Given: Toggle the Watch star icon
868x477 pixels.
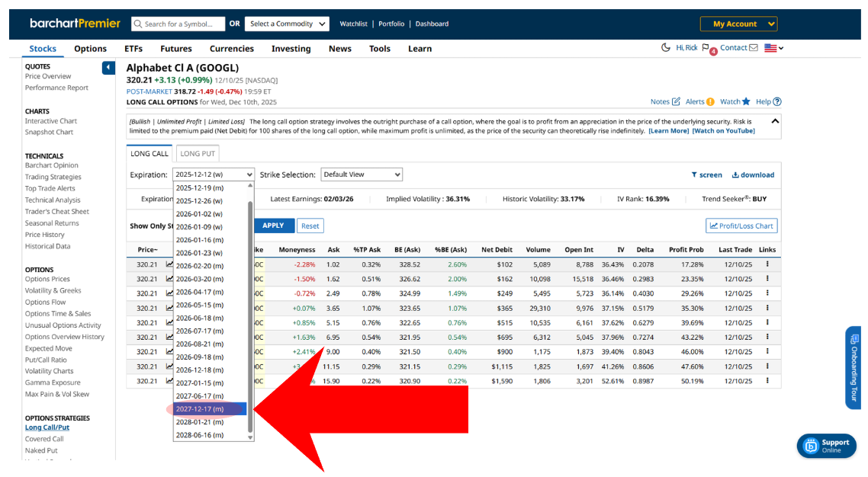Looking at the screenshot, I should click(x=746, y=102).
